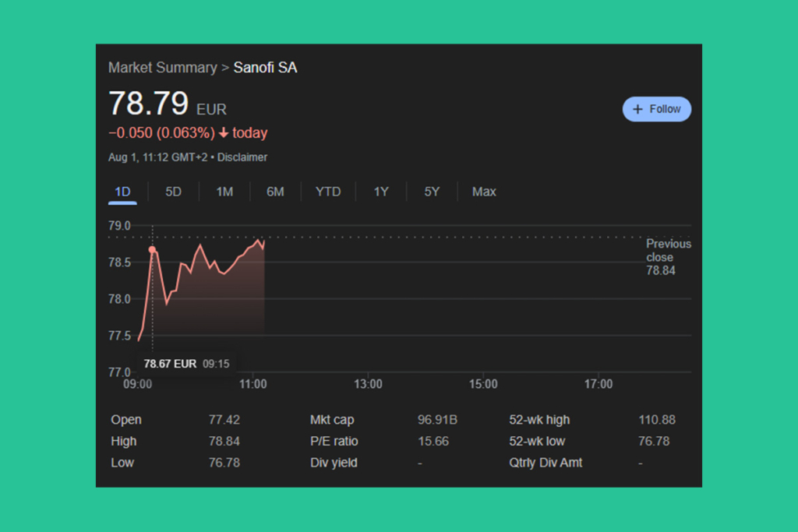This screenshot has width=798, height=532.
Task: Click the 78.79 current price value
Action: pyautogui.click(x=149, y=104)
